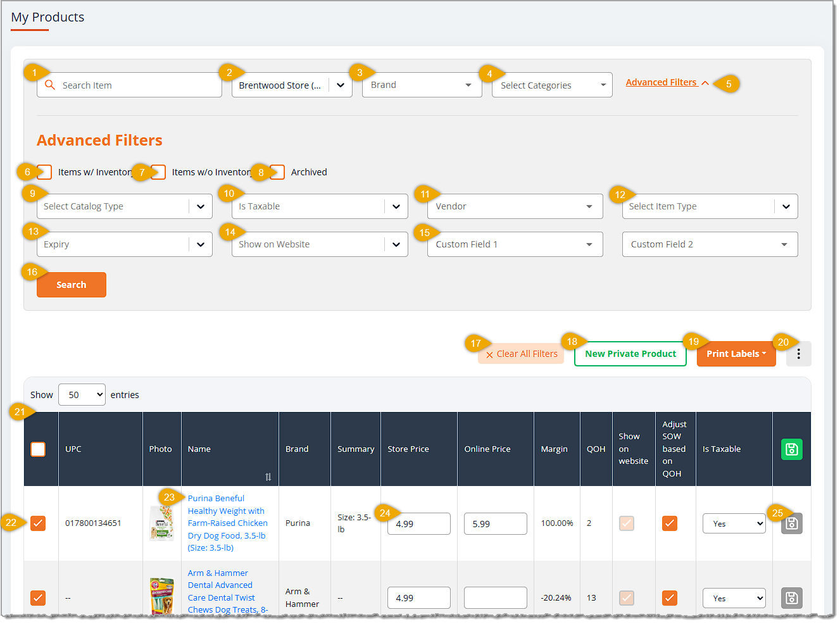Open the Brentwood Store dropdown
The height and width of the screenshot is (624, 840).
(x=292, y=85)
